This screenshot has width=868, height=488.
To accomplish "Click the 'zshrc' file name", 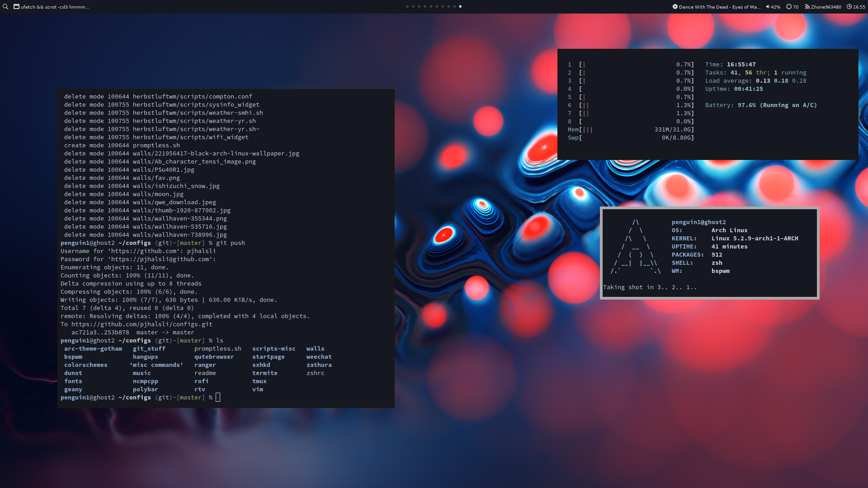I will tap(316, 373).
